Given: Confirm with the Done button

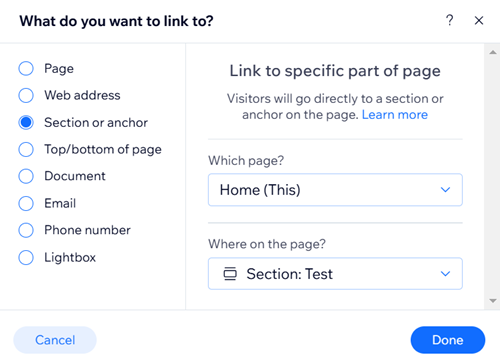Looking at the screenshot, I should pyautogui.click(x=448, y=340).
